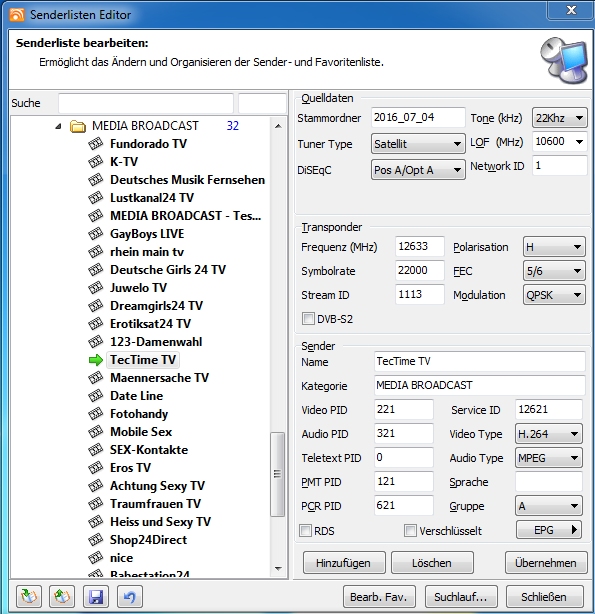Click the Symbolrate field
Image resolution: width=595 pixels, height=614 pixels.
click(420, 270)
